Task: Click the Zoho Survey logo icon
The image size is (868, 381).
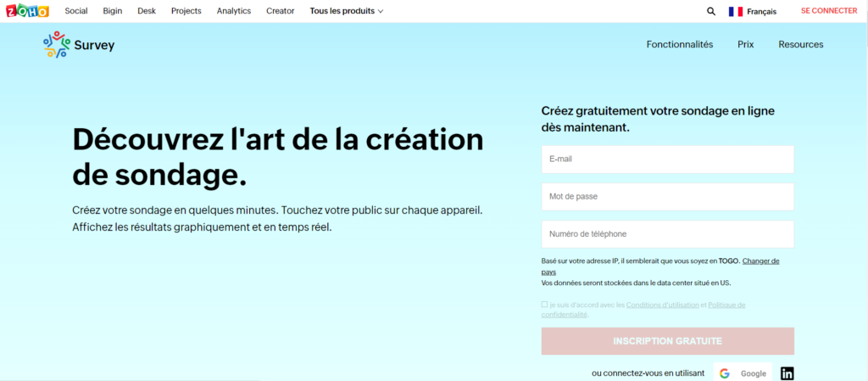Action: [x=57, y=44]
